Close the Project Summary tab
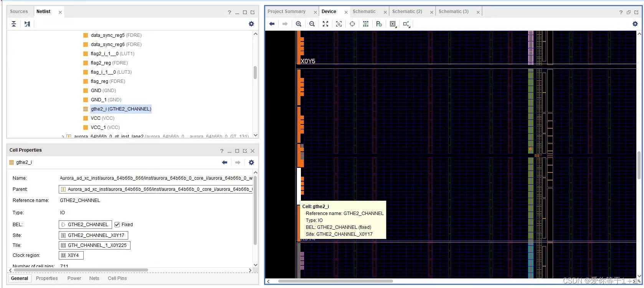 coord(315,12)
